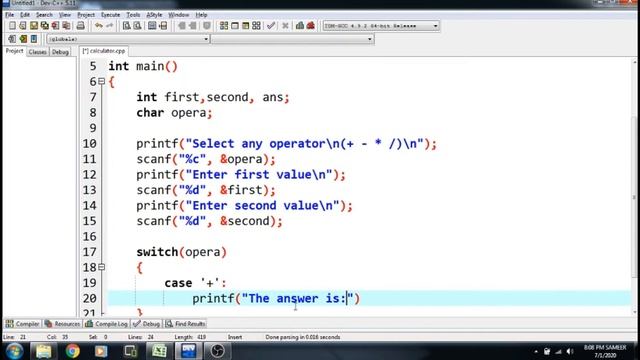This screenshot has width=640, height=360.
Task: Switch to the Debug sidebar tab
Action: [x=60, y=52]
